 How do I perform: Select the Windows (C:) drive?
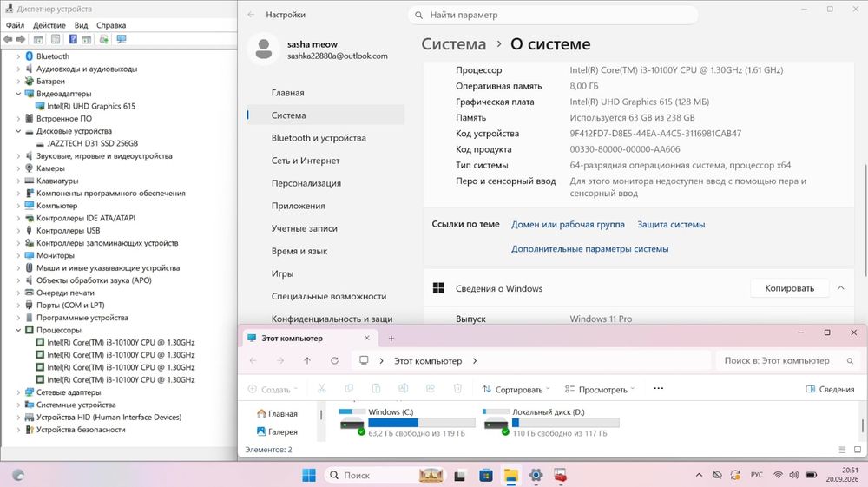coord(407,423)
